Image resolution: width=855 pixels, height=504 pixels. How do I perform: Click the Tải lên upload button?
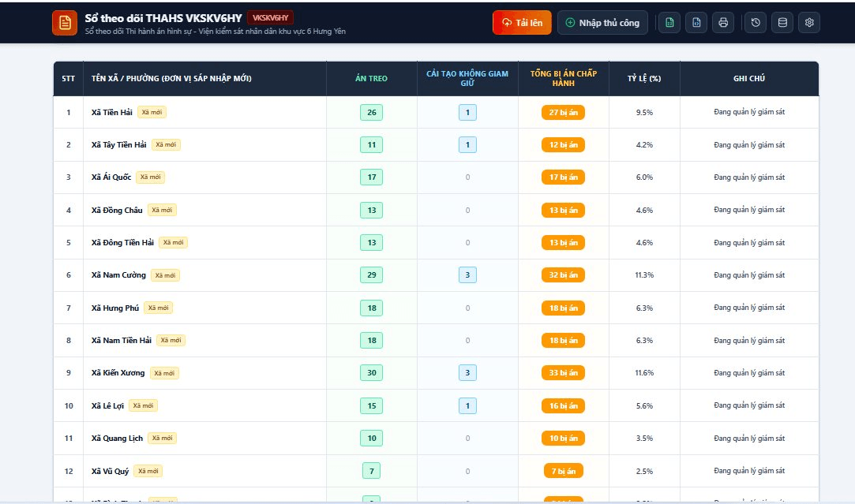pos(522,22)
